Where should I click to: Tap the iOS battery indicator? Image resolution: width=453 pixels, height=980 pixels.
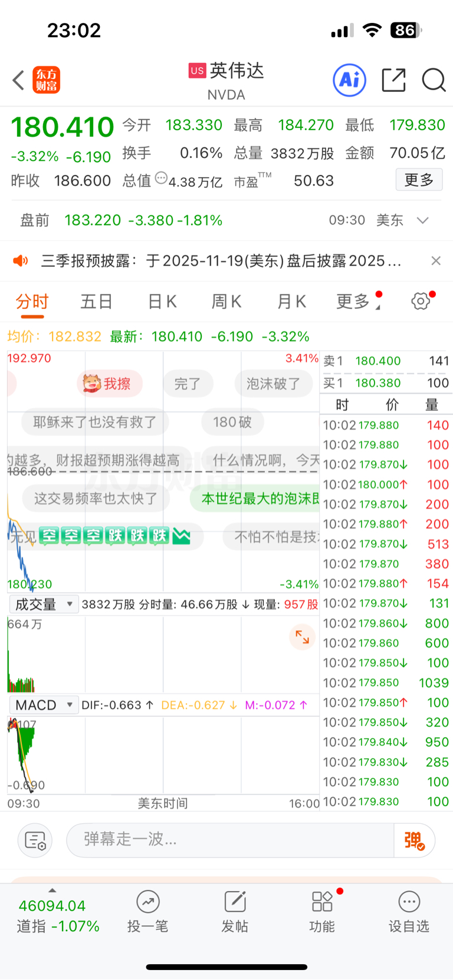406,30
